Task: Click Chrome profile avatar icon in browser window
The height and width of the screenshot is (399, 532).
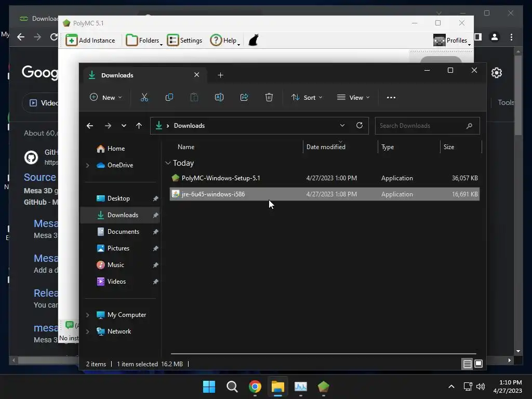Action: click(x=495, y=37)
